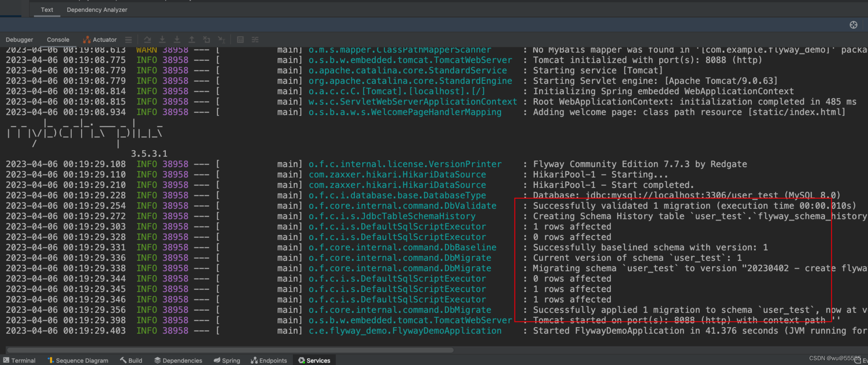Open the Spring tool window
Screen dimensions: 868x365
click(x=227, y=360)
